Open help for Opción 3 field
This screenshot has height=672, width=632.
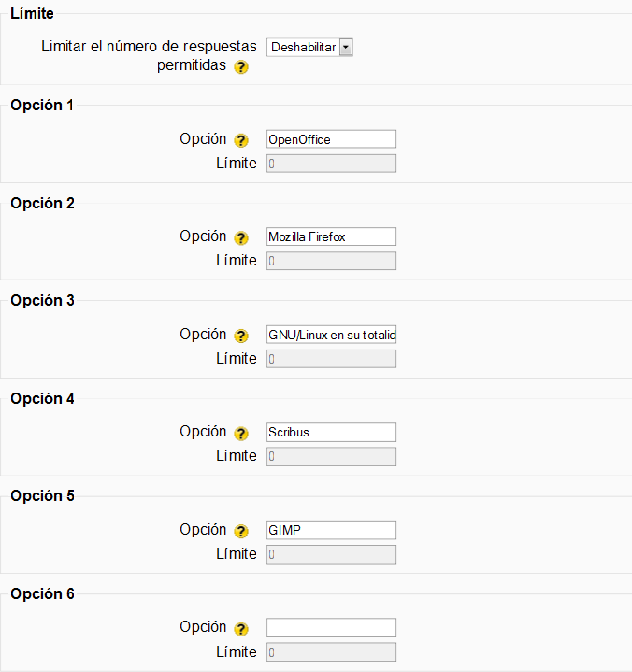point(241,336)
